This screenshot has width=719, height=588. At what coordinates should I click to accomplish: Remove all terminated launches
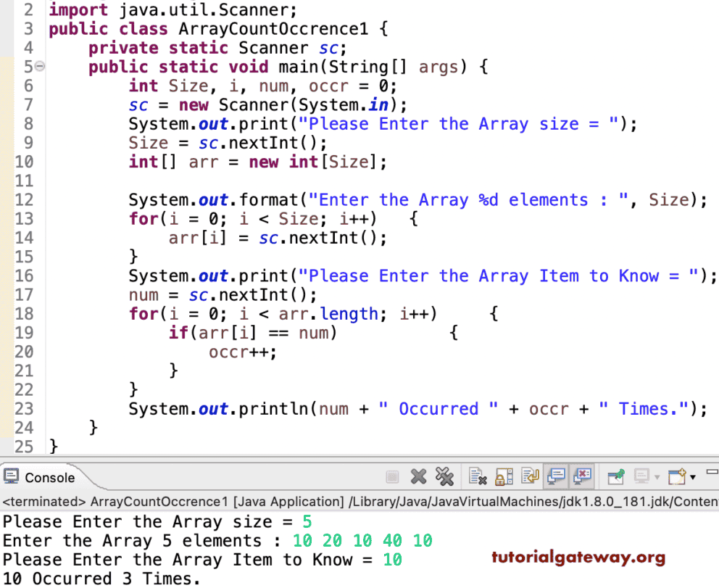click(444, 476)
